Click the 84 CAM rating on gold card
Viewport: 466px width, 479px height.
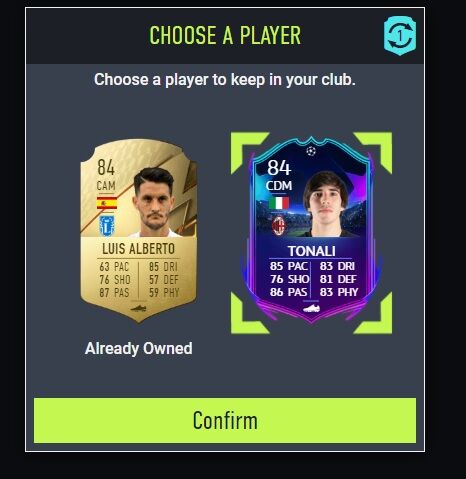point(106,175)
